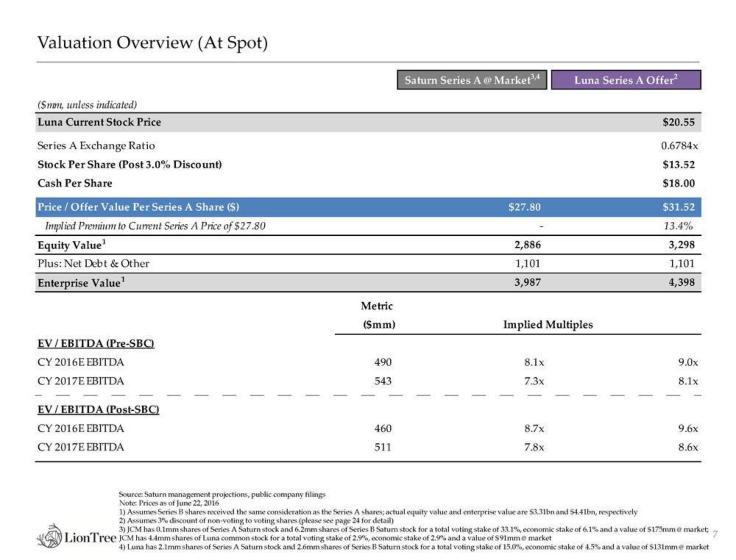Select the 2,886 equity value
The height and width of the screenshot is (560, 736).
[x=527, y=245]
